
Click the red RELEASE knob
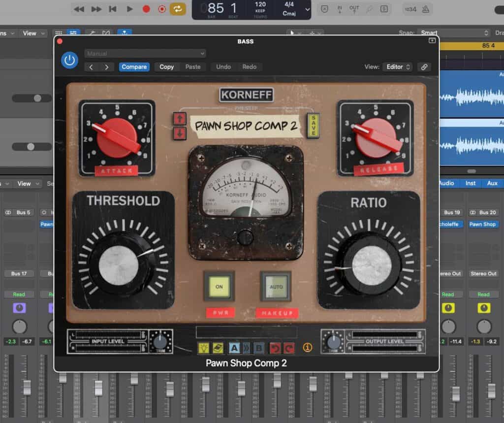tap(376, 138)
